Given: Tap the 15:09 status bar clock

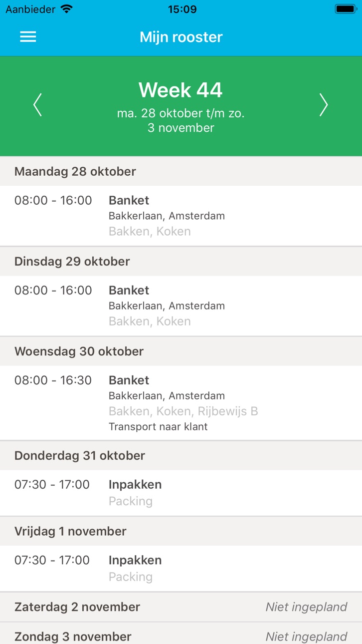Looking at the screenshot, I should (182, 9).
